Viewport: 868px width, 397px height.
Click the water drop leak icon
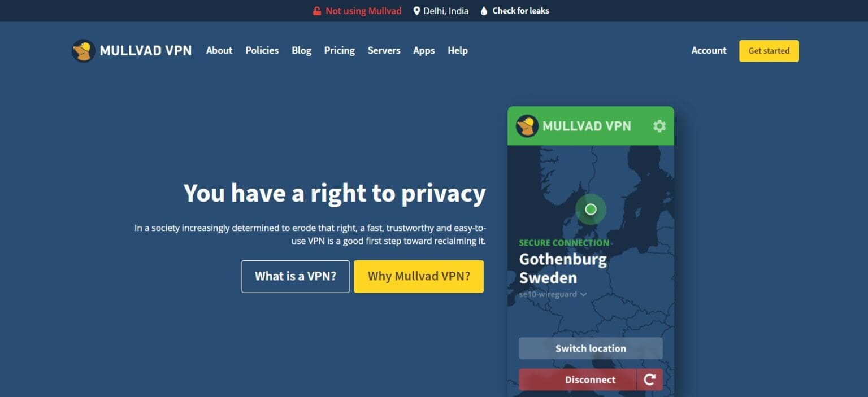(x=484, y=11)
